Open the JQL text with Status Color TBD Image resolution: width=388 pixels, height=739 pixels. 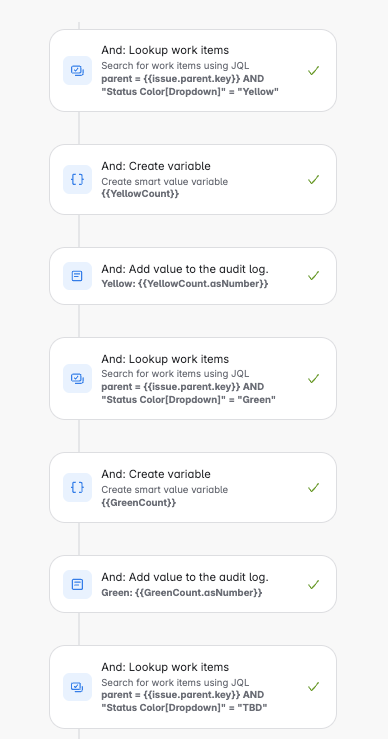(x=184, y=701)
